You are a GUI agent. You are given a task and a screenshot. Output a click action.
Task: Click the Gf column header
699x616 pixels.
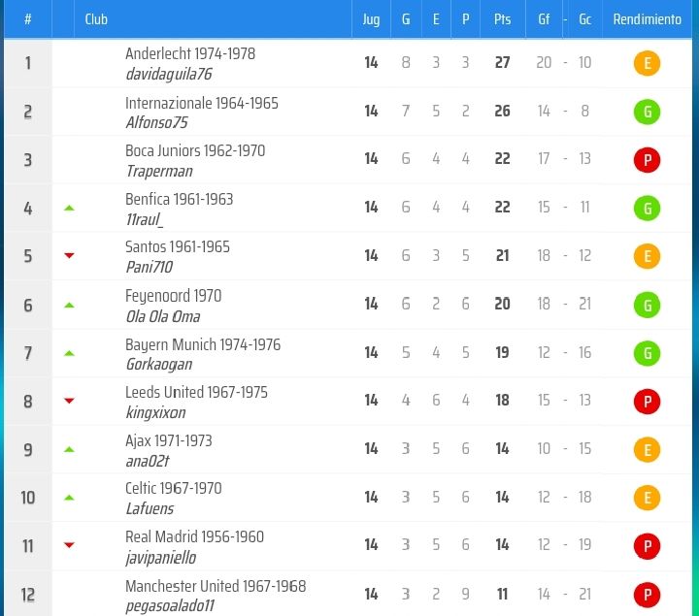coord(544,19)
